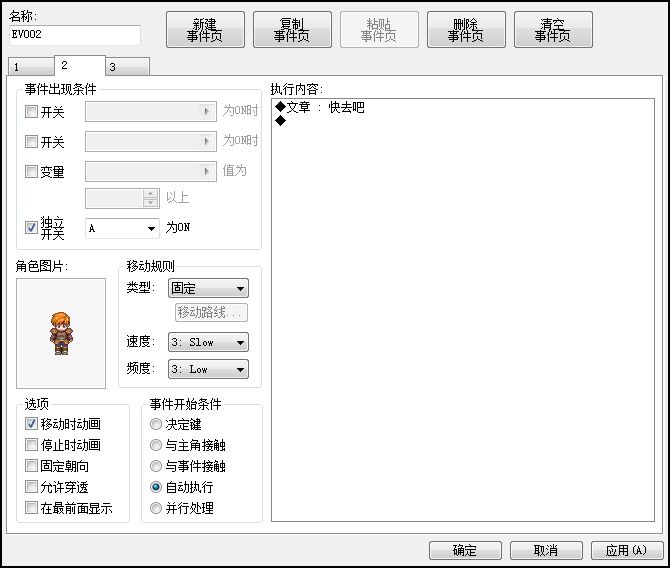Enable the 允许穿透 checkbox

click(31, 486)
